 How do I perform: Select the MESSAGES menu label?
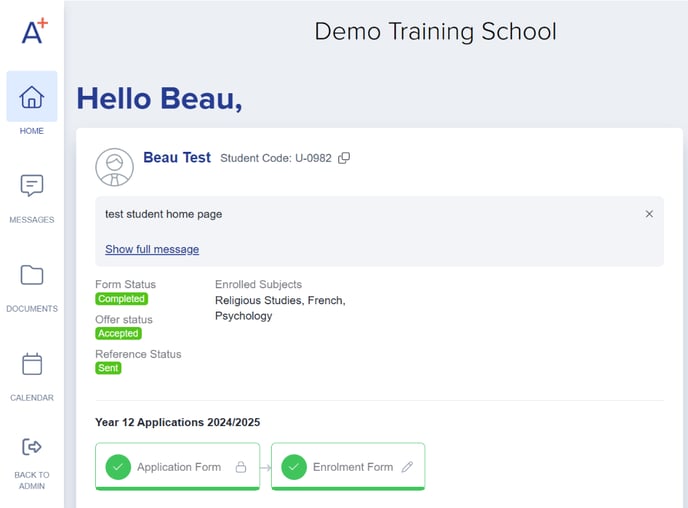32,220
